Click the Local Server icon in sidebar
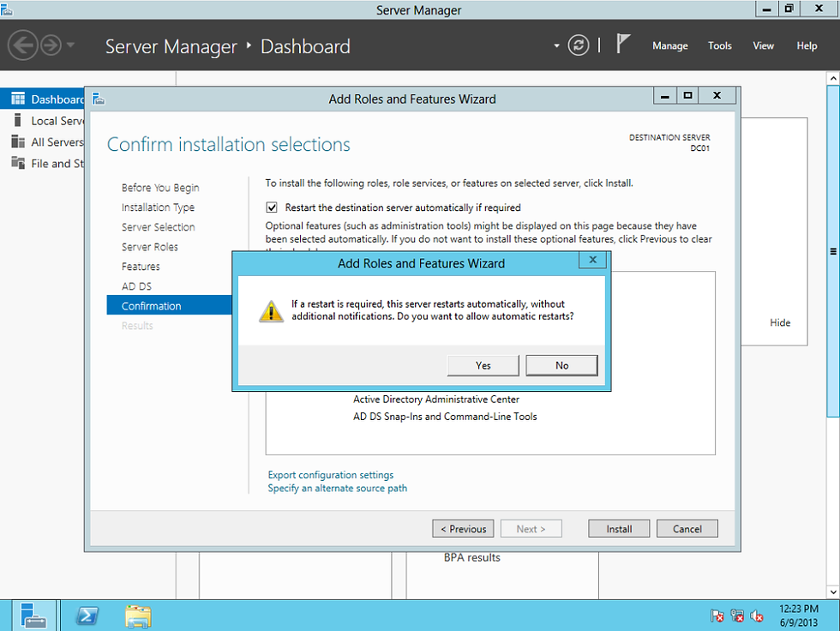Screen dimensions: 840x631 coord(18,120)
